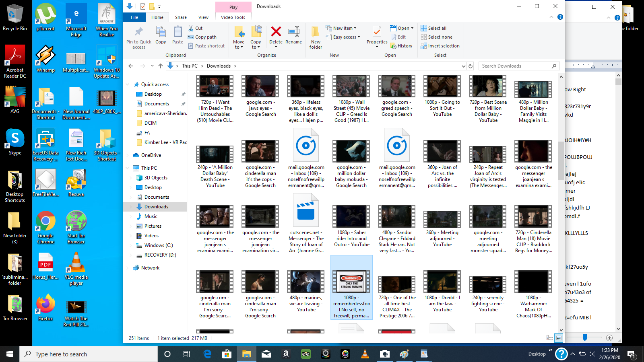
Task: Customize Quick Access Toolbar dropdown
Action: tap(159, 6)
